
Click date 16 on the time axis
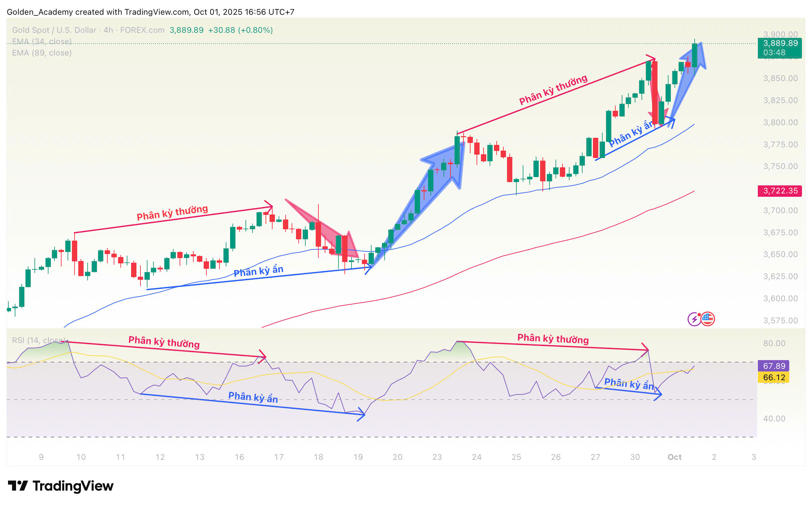point(239,457)
